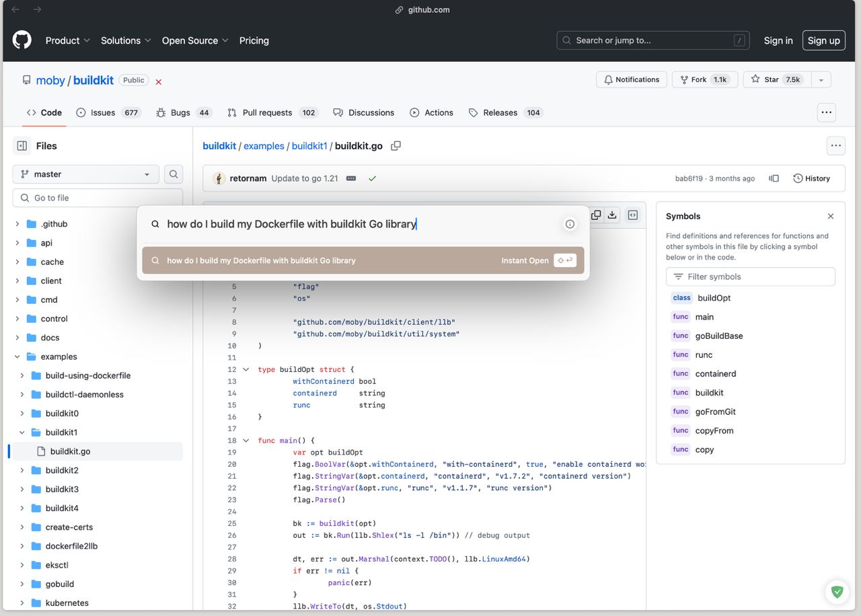Click the download raw file icon
861x616 pixels.
[612, 215]
